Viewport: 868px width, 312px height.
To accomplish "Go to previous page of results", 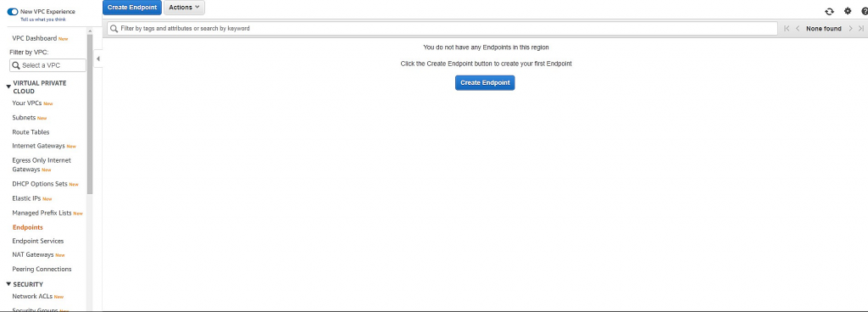I will [x=798, y=28].
